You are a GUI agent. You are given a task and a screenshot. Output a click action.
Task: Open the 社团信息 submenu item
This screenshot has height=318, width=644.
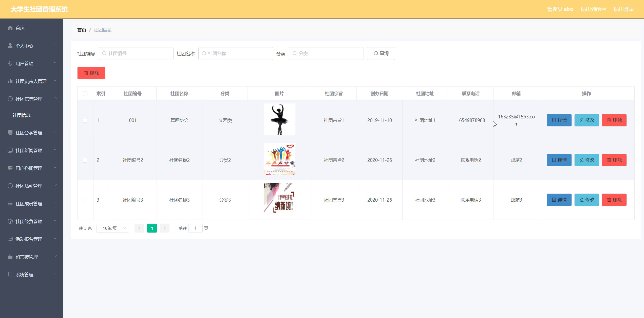(32, 115)
